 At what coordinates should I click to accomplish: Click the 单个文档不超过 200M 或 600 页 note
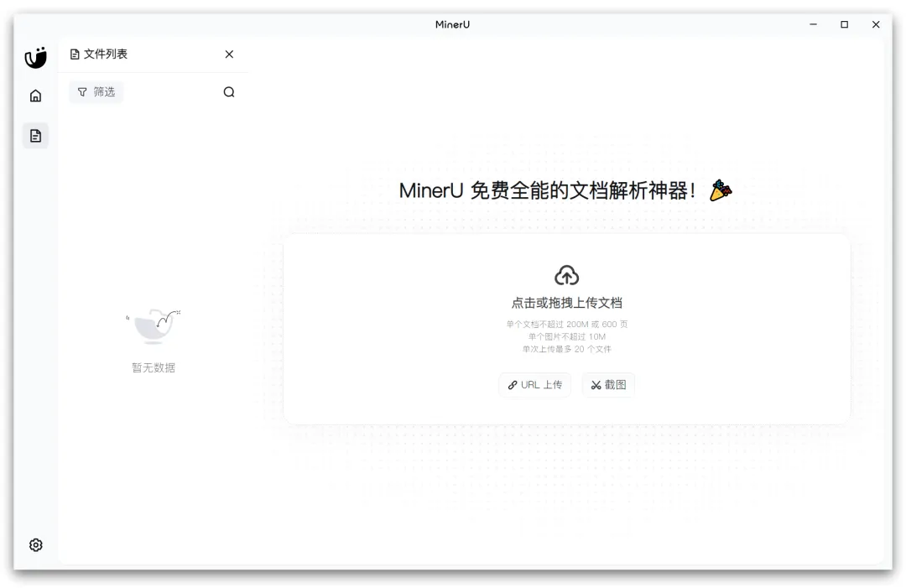pyautogui.click(x=567, y=324)
